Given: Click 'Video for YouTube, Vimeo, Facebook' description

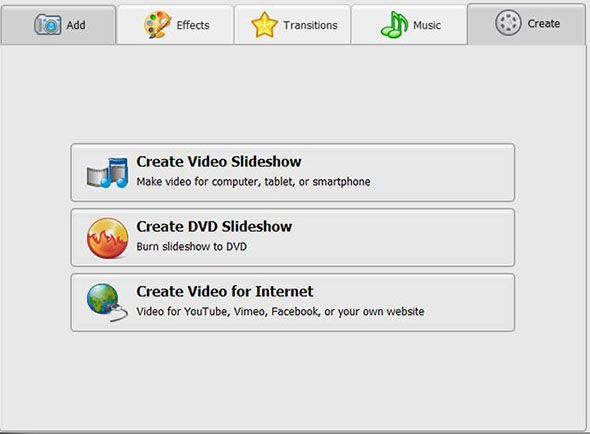Looking at the screenshot, I should (x=280, y=312).
